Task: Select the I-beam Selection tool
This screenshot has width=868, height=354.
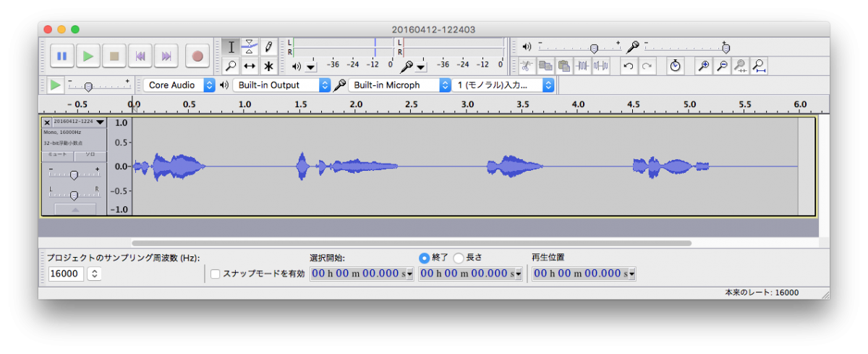Action: coord(231,47)
